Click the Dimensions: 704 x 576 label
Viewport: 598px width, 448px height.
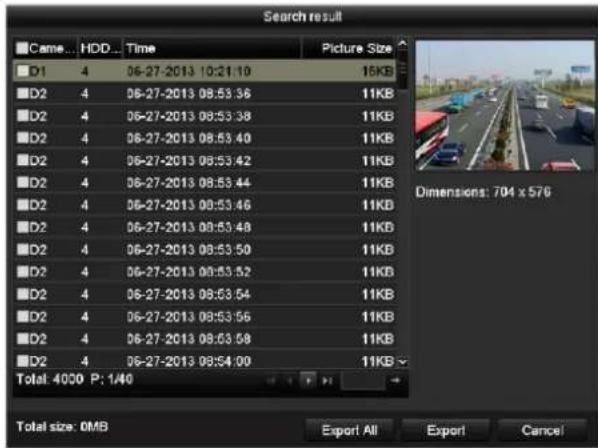(x=483, y=191)
